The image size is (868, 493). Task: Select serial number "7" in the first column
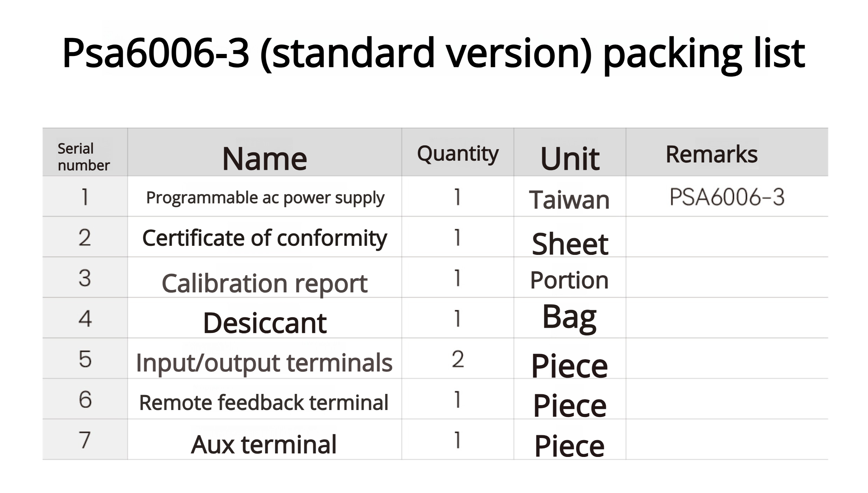click(x=85, y=440)
